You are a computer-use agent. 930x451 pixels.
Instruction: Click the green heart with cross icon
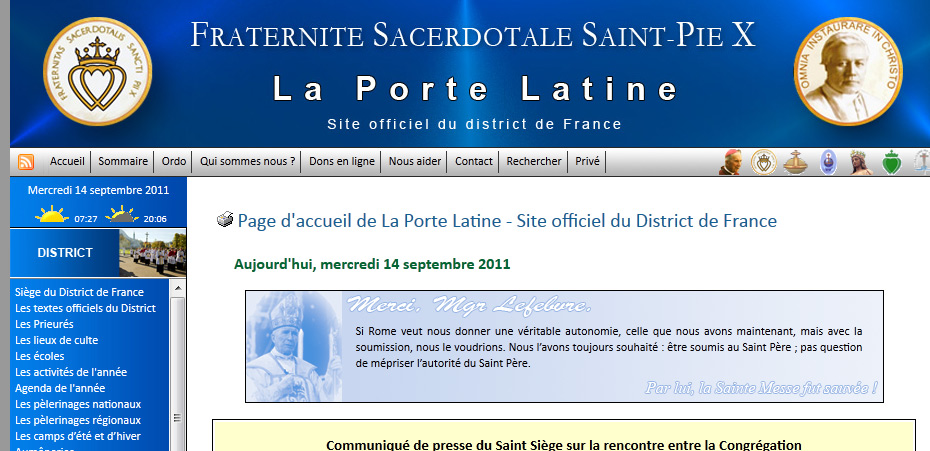point(890,162)
